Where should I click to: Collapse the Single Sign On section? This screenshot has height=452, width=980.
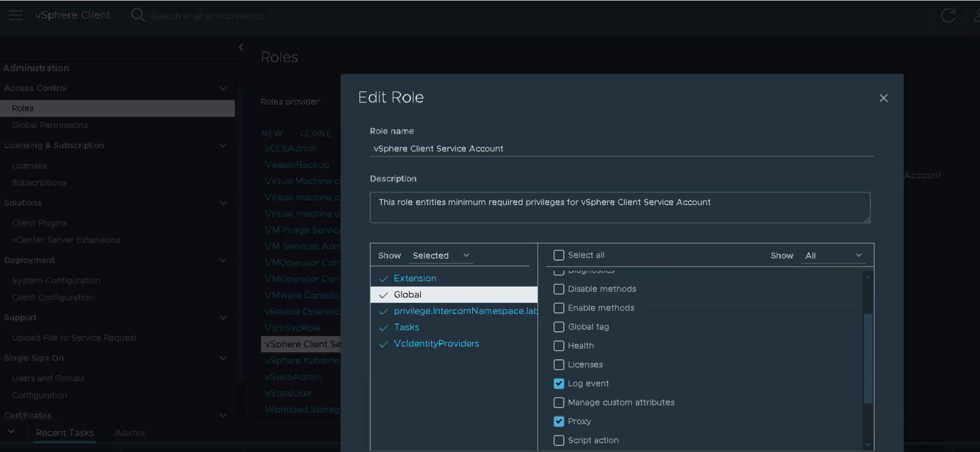click(223, 358)
